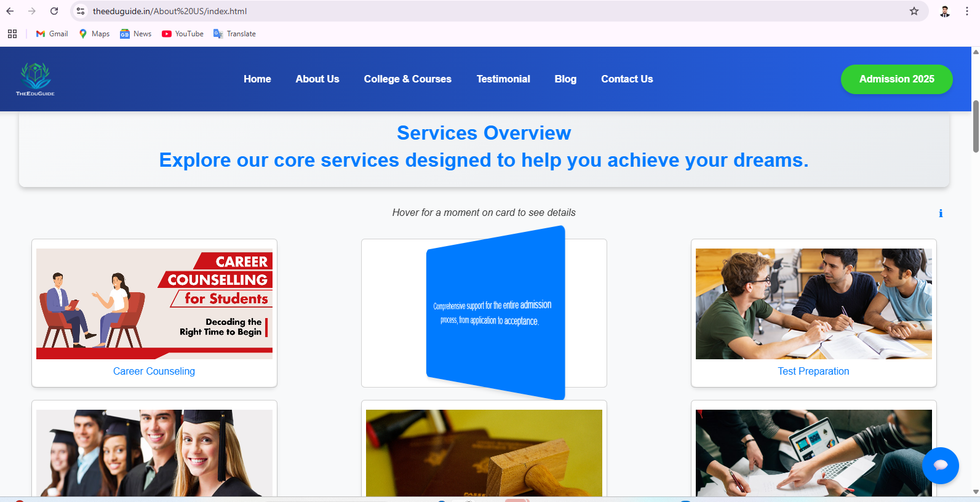
Task: Open the Maps bookmark
Action: (94, 34)
